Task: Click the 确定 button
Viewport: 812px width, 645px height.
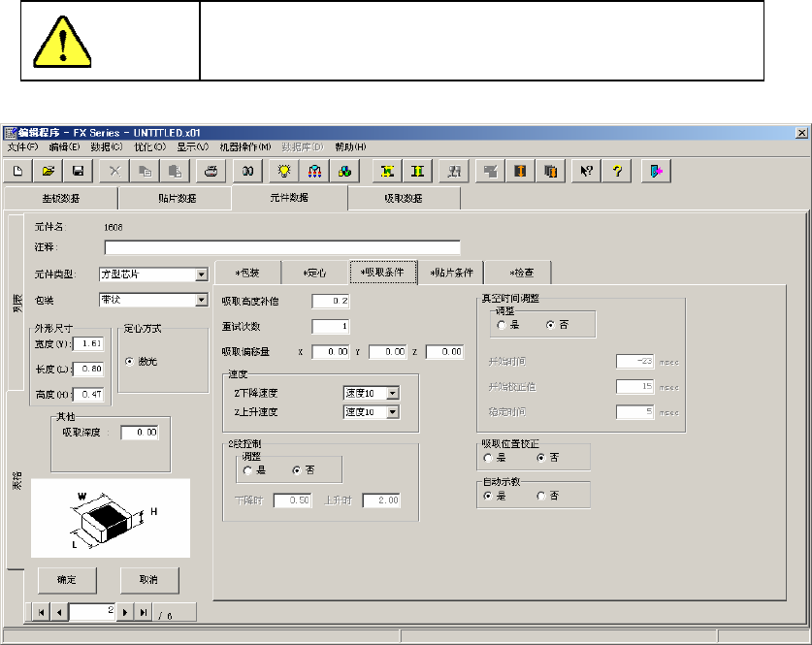Action: 66,579
